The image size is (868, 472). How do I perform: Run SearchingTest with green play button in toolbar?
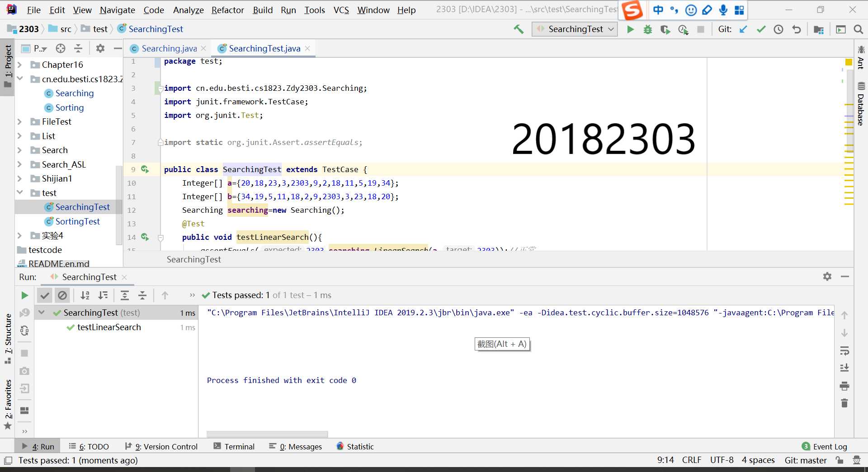[x=630, y=29]
